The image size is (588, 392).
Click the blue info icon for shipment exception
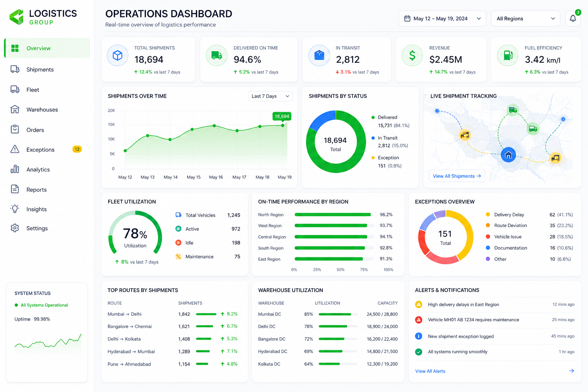pos(419,336)
